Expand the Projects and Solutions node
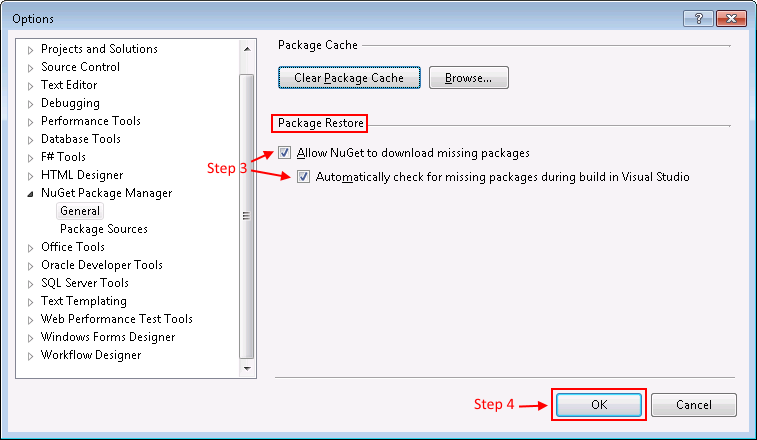This screenshot has height=440, width=757. click(x=31, y=50)
